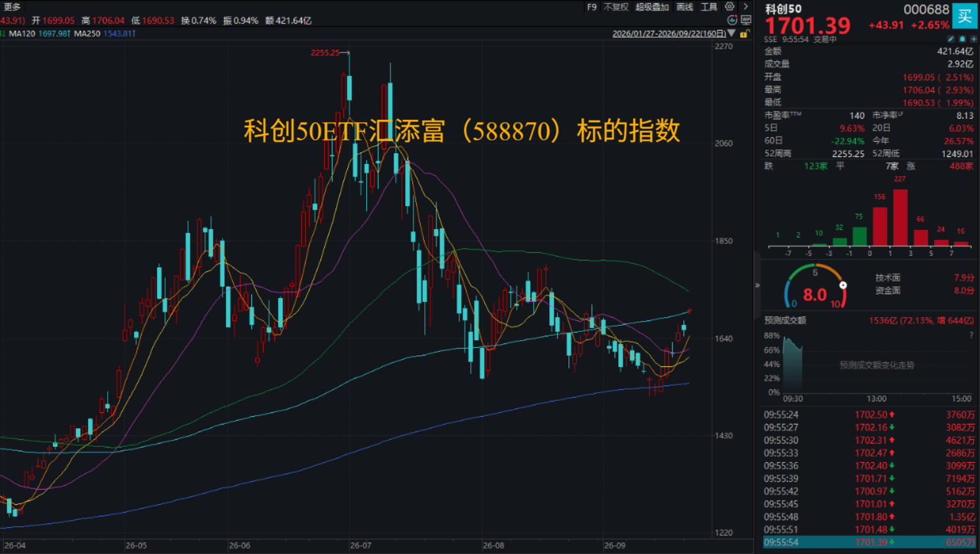Open the 工具 tools menu

pos(709,7)
